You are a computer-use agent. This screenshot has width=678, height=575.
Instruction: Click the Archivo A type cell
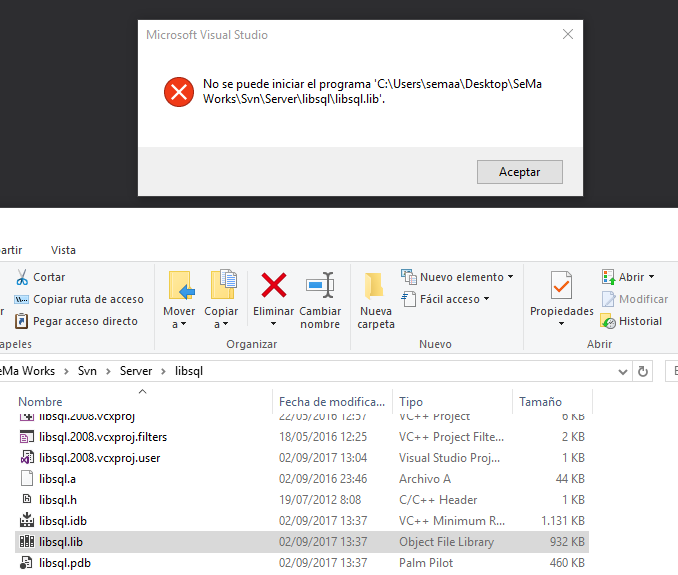click(x=425, y=479)
